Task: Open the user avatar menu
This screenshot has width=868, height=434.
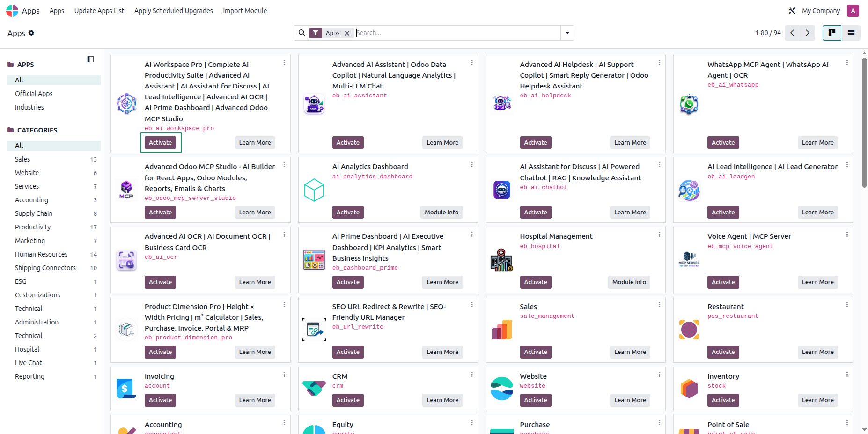Action: (853, 11)
